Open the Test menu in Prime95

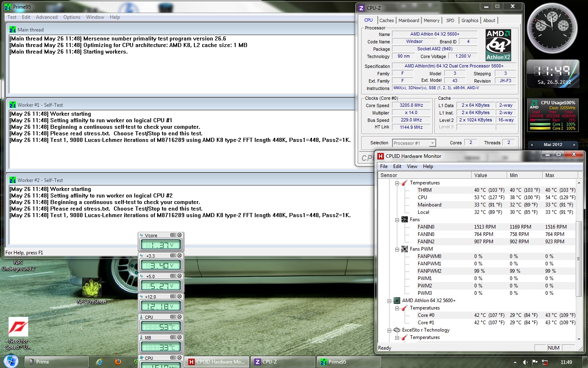(x=12, y=17)
